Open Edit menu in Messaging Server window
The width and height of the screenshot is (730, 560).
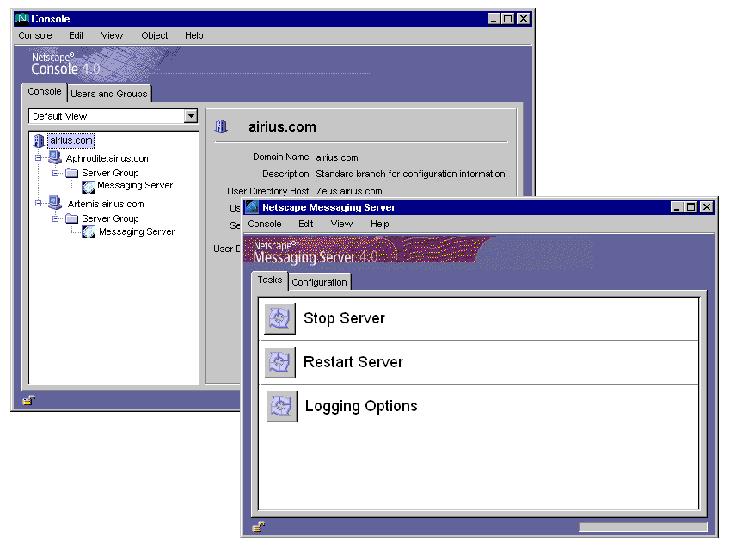(x=306, y=224)
